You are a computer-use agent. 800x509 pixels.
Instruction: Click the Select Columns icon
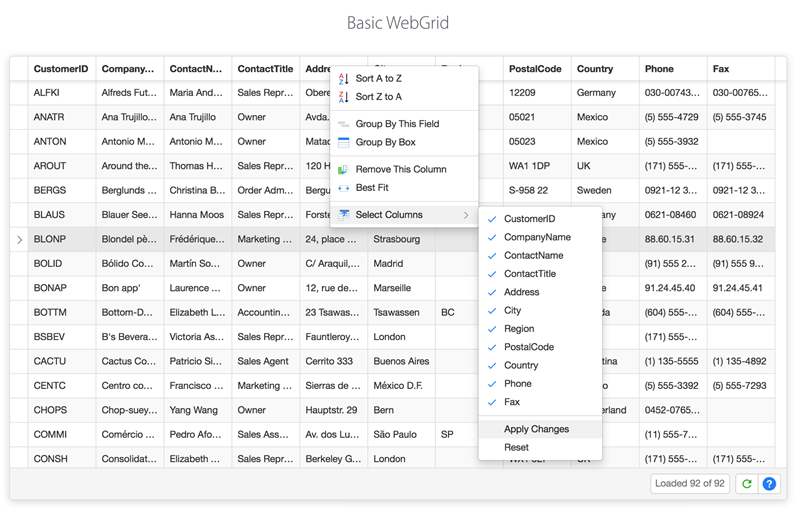pyautogui.click(x=343, y=215)
